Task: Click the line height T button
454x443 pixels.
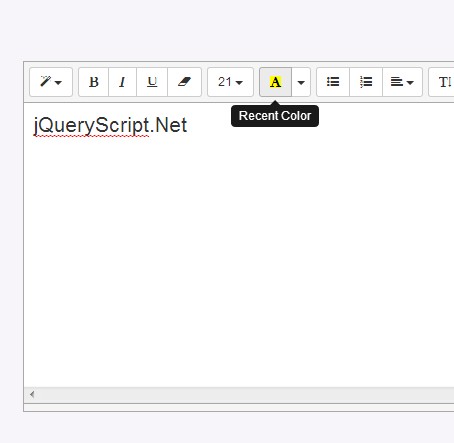Action: tap(441, 82)
